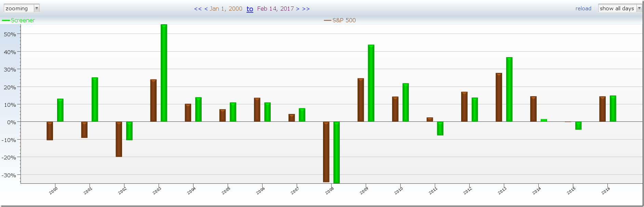Jump to latest dates with >> link
Viewport: 644px width, 207px height.
(306, 9)
